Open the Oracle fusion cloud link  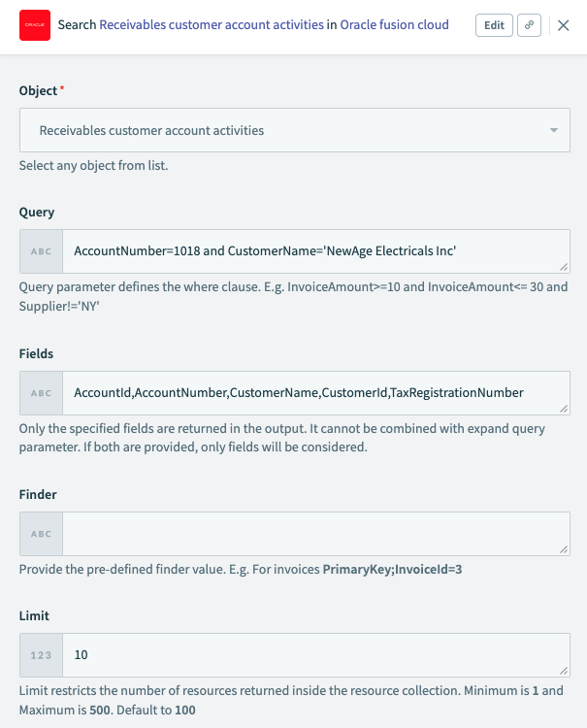pyautogui.click(x=394, y=25)
